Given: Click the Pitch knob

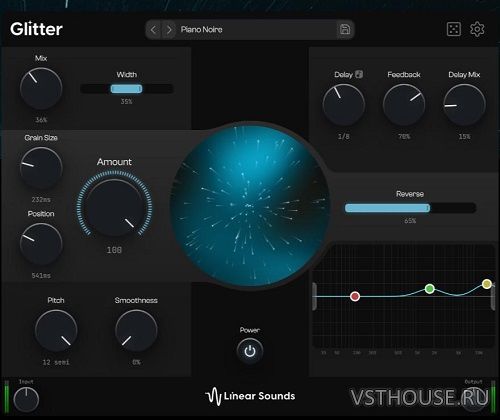Looking at the screenshot, I should 56,331.
